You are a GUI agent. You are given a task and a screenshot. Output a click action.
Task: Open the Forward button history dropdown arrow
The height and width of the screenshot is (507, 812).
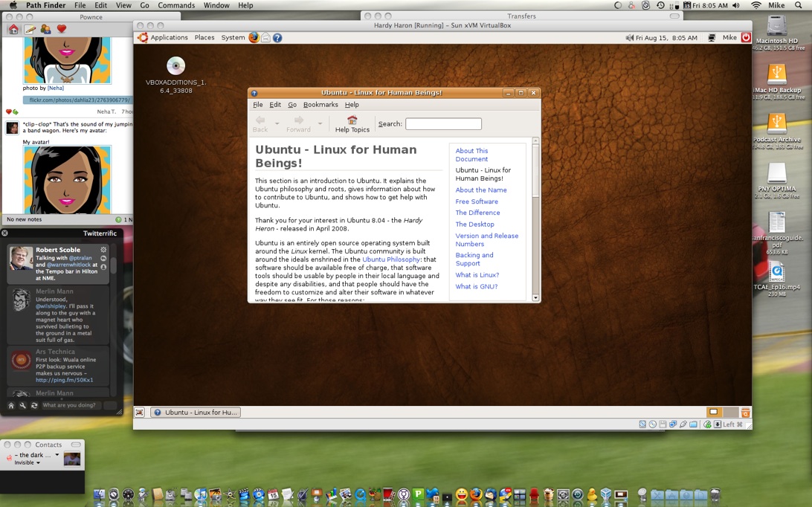pyautogui.click(x=320, y=123)
